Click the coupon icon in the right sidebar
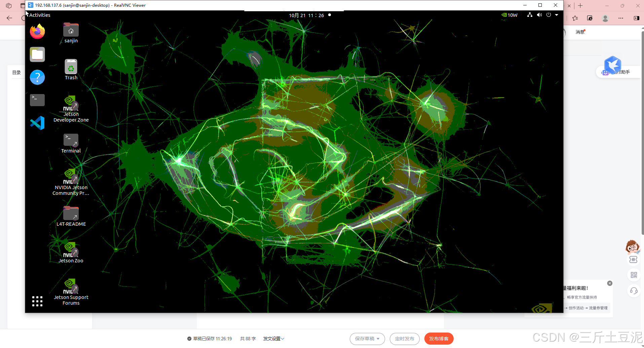The width and height of the screenshot is (644, 348). click(x=633, y=259)
